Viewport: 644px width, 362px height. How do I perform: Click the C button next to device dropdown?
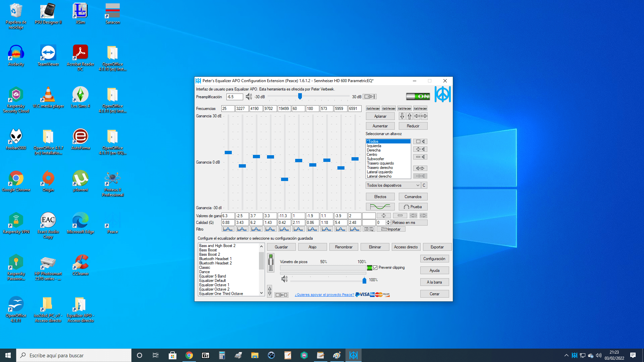click(x=424, y=185)
